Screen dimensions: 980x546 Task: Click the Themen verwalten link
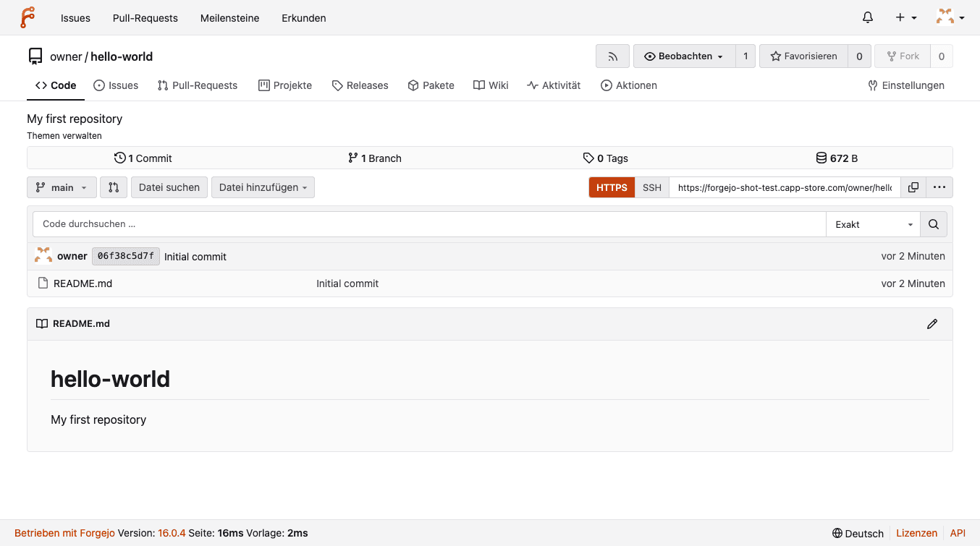coord(64,136)
